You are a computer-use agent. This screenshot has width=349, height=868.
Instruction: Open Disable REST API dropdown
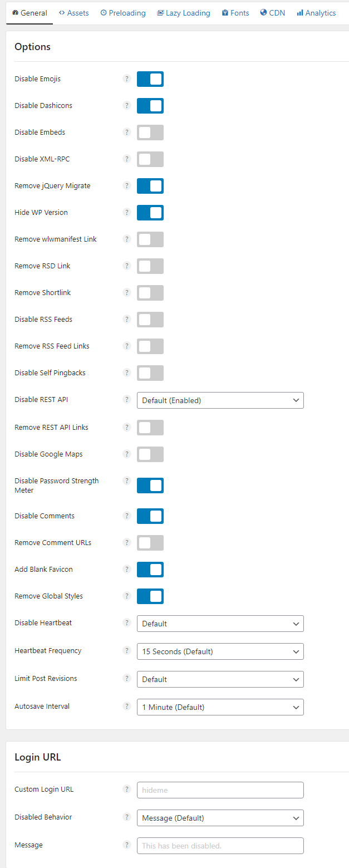click(x=220, y=400)
